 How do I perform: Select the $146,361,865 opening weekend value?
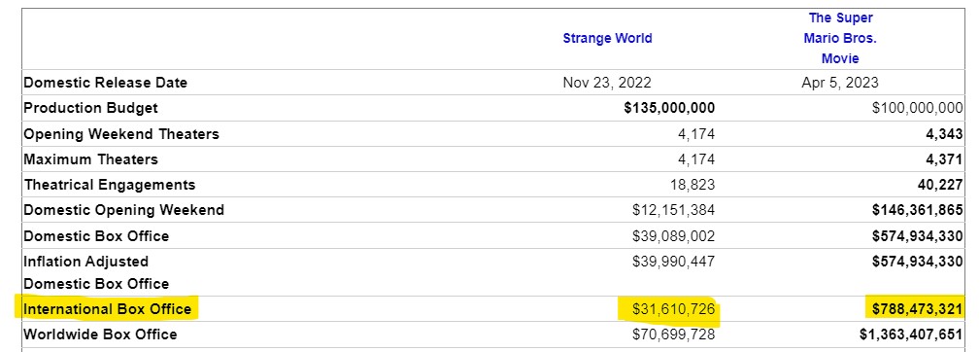[918, 210]
